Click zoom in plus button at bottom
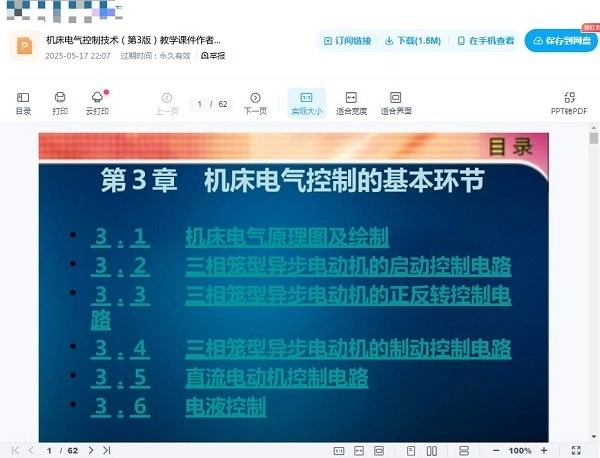This screenshot has height=458, width=600. 543,450
